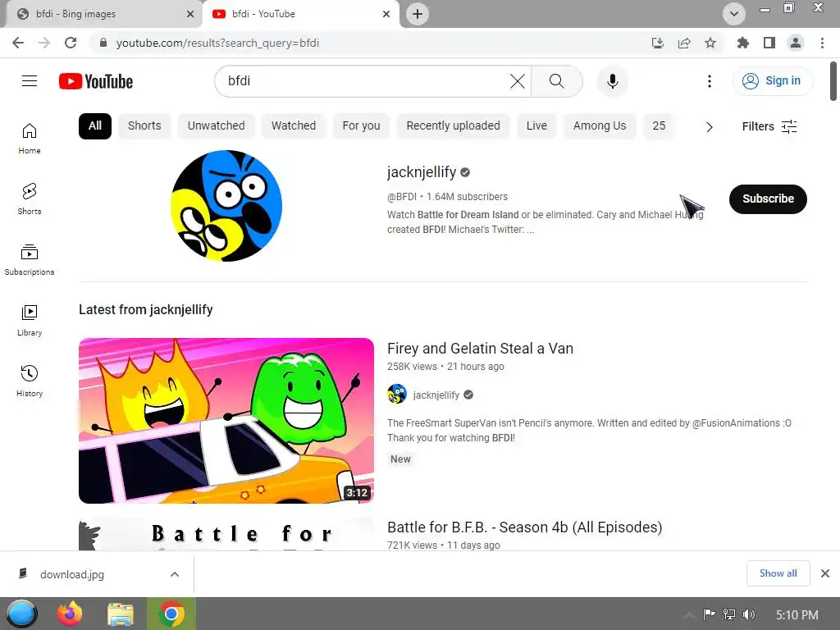Open a new tab with the plus button
840x630 pixels.
click(418, 14)
